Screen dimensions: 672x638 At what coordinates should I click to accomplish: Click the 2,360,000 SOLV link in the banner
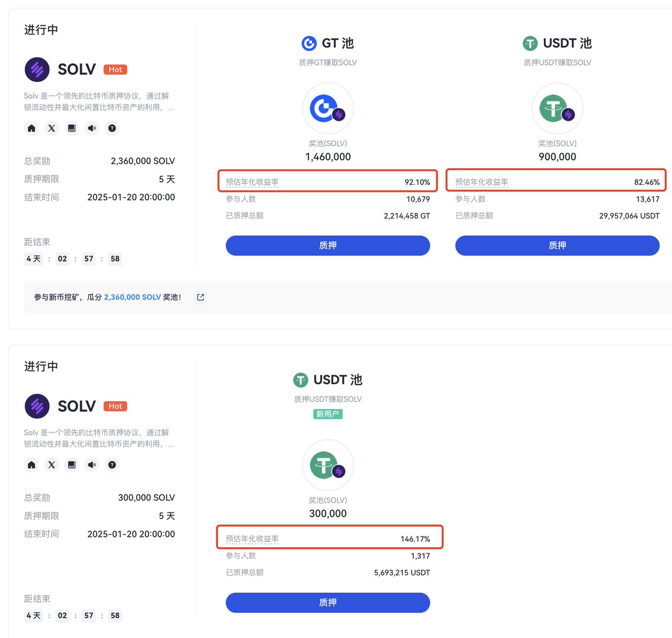click(132, 297)
